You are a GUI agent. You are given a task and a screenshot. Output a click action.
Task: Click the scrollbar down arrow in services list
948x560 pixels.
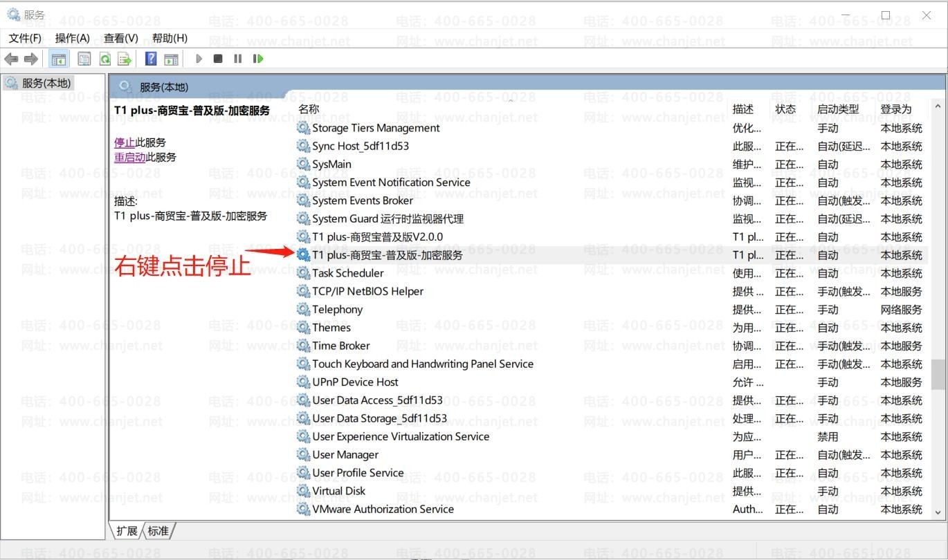(938, 512)
